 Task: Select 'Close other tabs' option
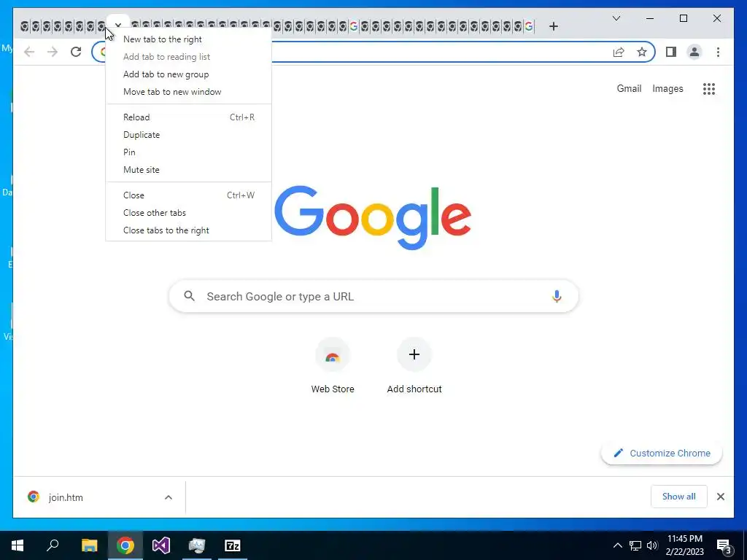coord(189,213)
